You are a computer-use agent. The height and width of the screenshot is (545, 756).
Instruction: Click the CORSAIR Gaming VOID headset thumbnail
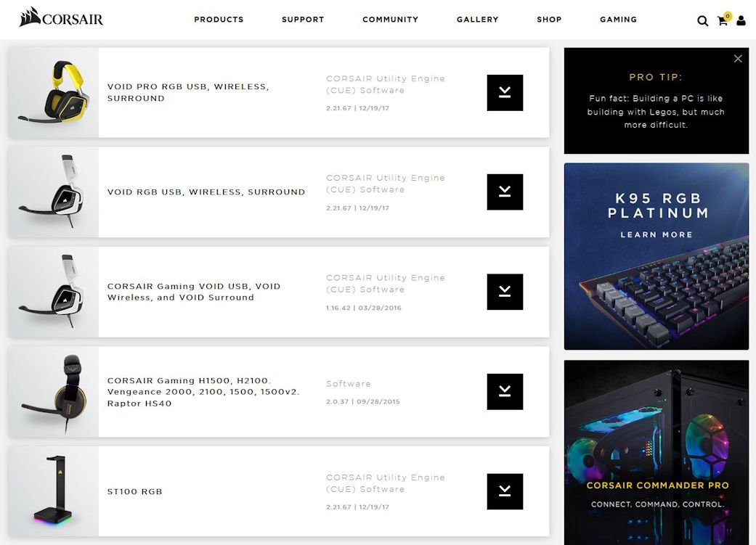pos(54,292)
